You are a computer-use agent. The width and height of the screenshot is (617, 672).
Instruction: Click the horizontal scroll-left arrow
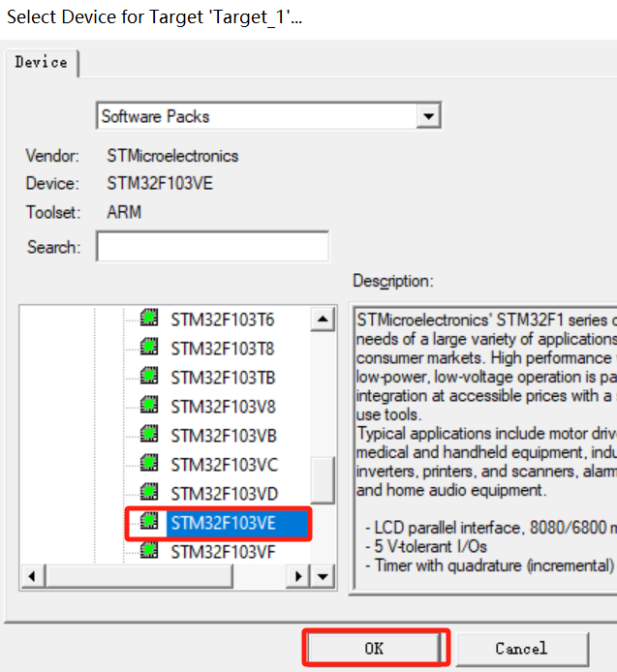click(32, 576)
